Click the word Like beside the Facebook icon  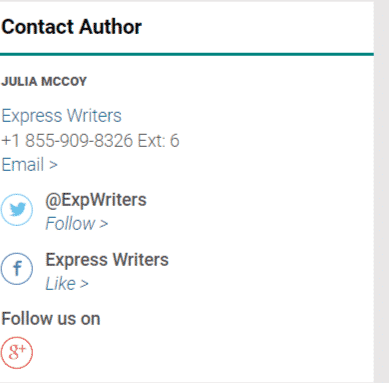click(61, 284)
